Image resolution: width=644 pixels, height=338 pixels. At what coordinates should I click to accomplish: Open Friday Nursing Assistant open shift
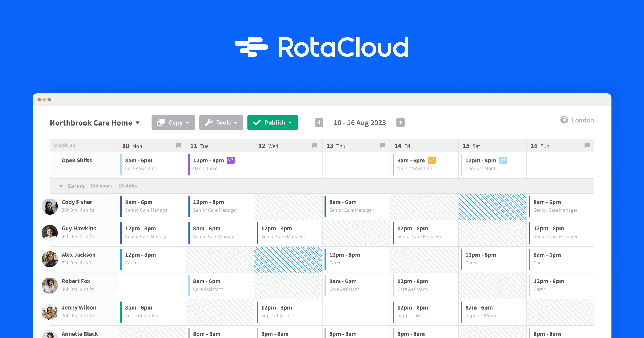coord(424,165)
